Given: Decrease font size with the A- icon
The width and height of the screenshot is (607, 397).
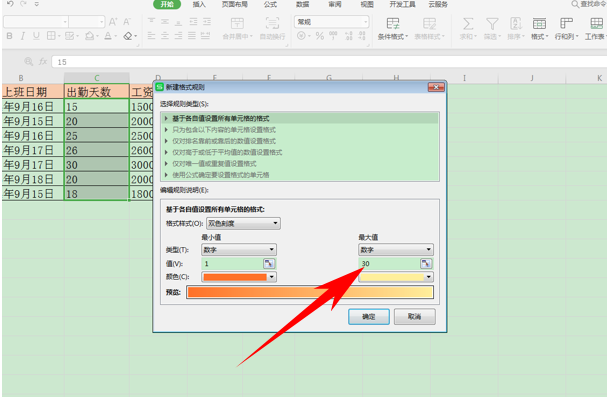Looking at the screenshot, I should [127, 22].
